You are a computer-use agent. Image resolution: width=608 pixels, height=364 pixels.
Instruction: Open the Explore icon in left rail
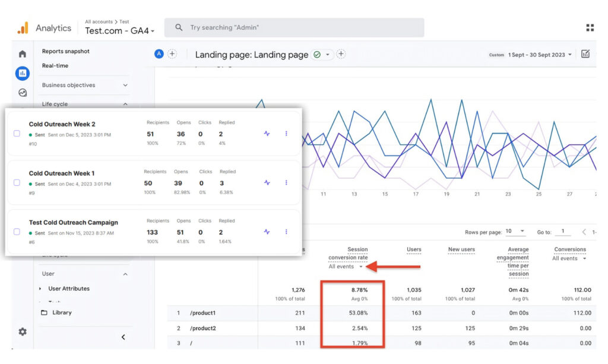click(x=23, y=93)
